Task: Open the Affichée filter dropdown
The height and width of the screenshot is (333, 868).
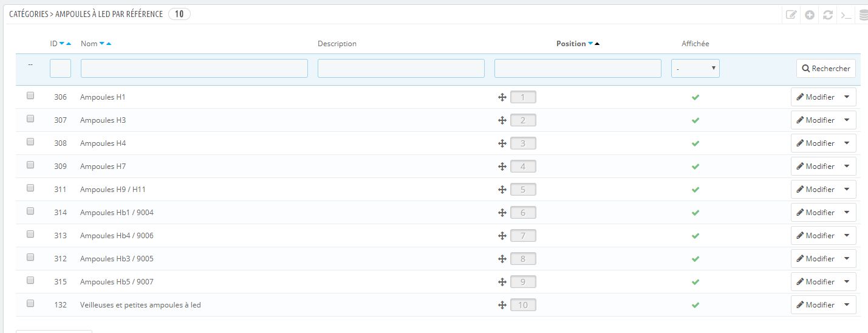Action: click(695, 69)
